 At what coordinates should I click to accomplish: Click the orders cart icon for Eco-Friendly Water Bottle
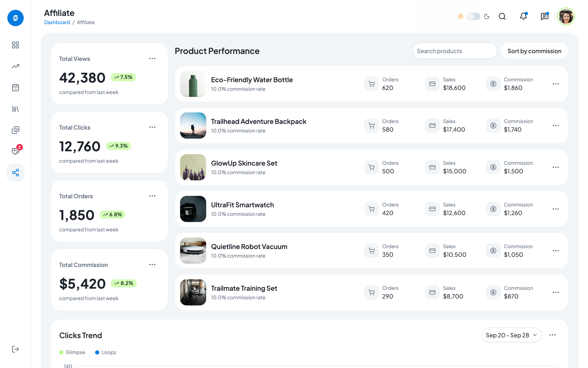372,84
